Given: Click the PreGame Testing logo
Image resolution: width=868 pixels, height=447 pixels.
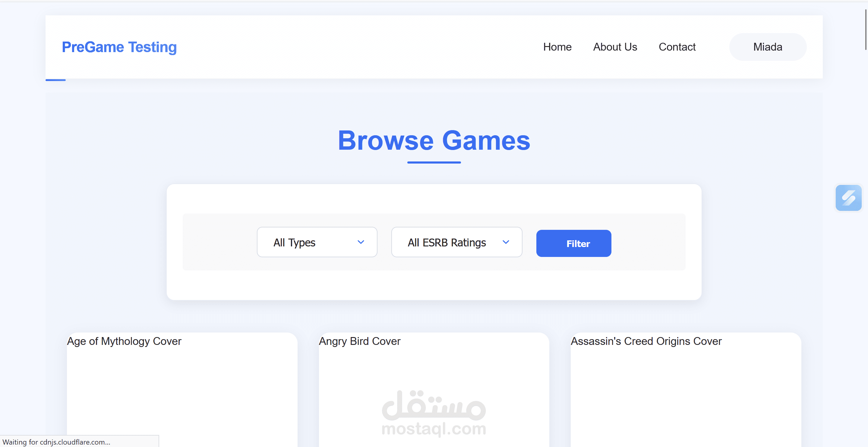Looking at the screenshot, I should pos(119,47).
